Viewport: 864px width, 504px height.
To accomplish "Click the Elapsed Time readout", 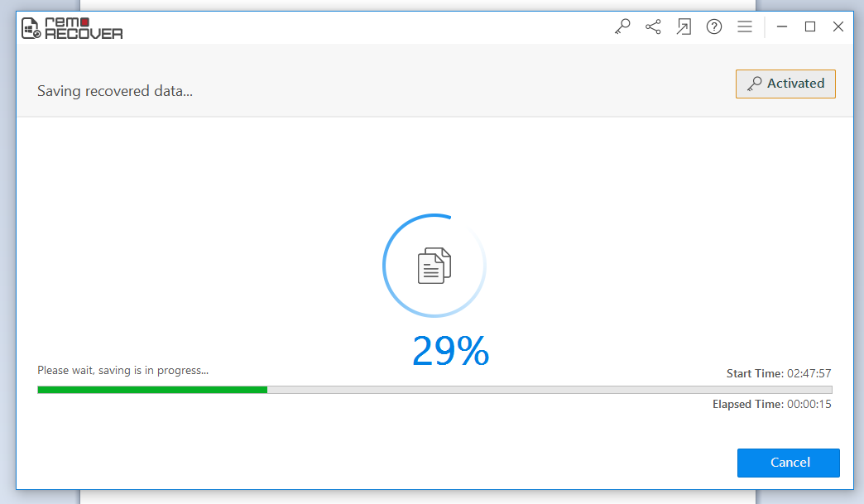I will [x=771, y=405].
